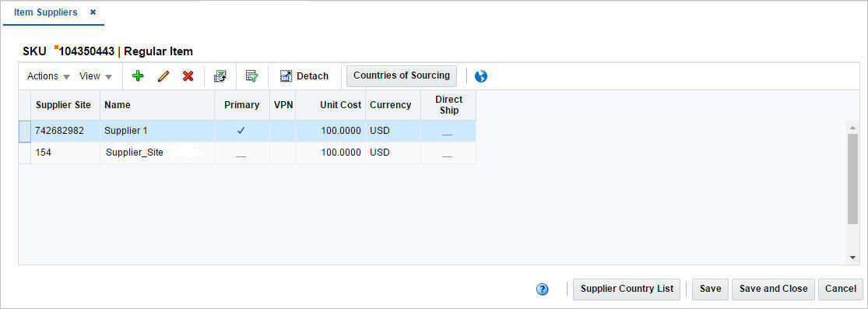
Task: Click the Query by Example filter icon
Action: coord(252,76)
